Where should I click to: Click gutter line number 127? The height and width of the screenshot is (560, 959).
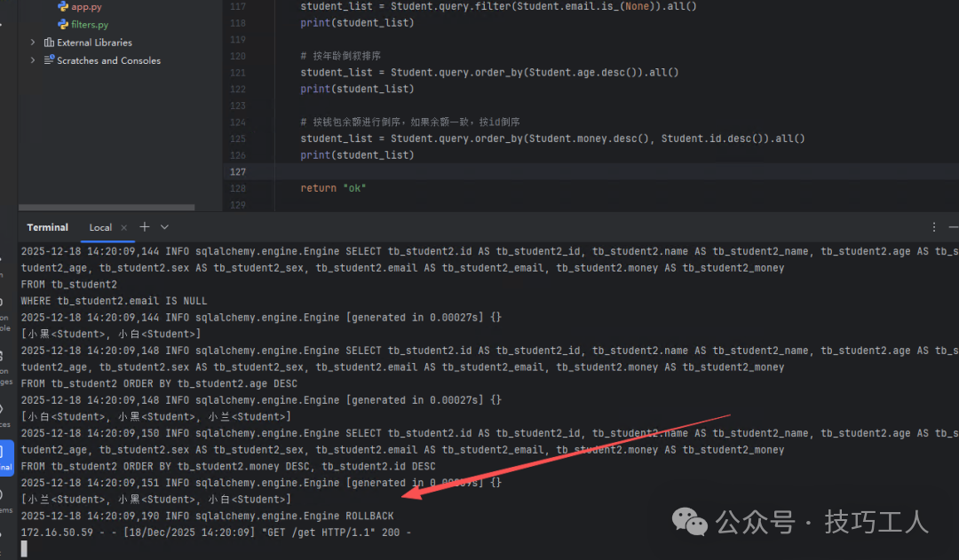coord(238,172)
